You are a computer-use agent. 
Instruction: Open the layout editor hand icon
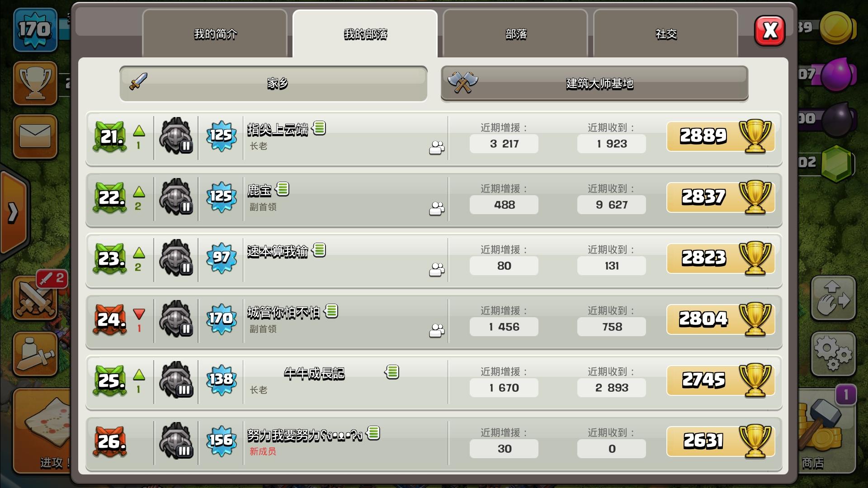(833, 298)
